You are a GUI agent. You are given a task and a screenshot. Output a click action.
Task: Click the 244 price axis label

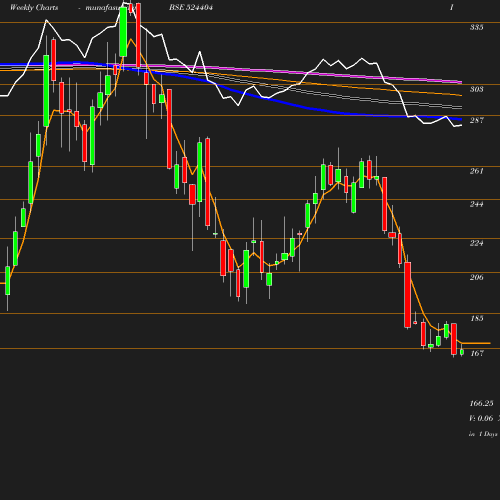pyautogui.click(x=476, y=204)
